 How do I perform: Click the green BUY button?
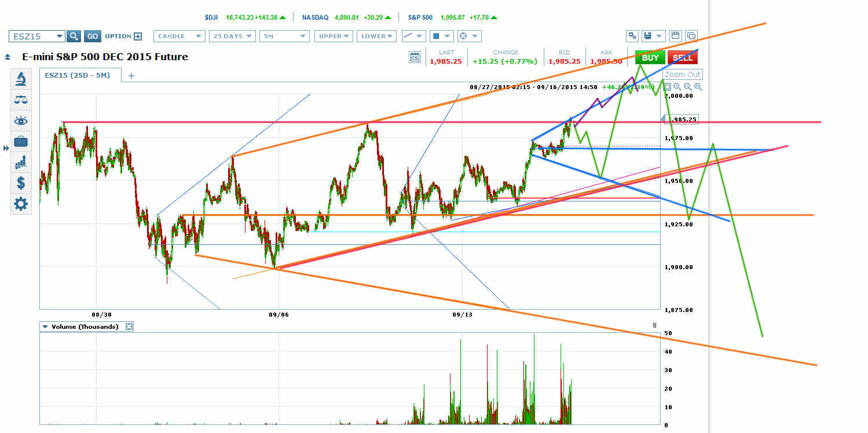pos(650,58)
